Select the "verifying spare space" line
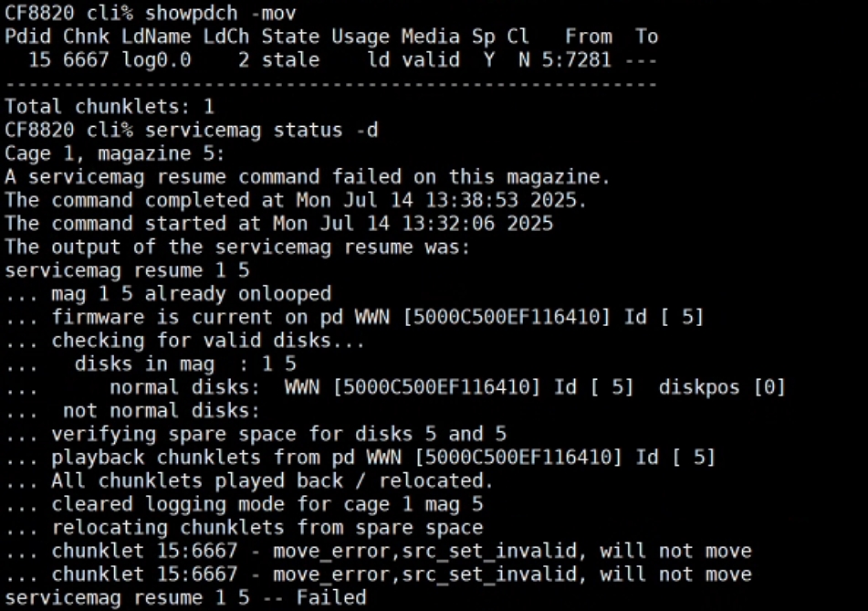The image size is (868, 611). click(x=278, y=434)
